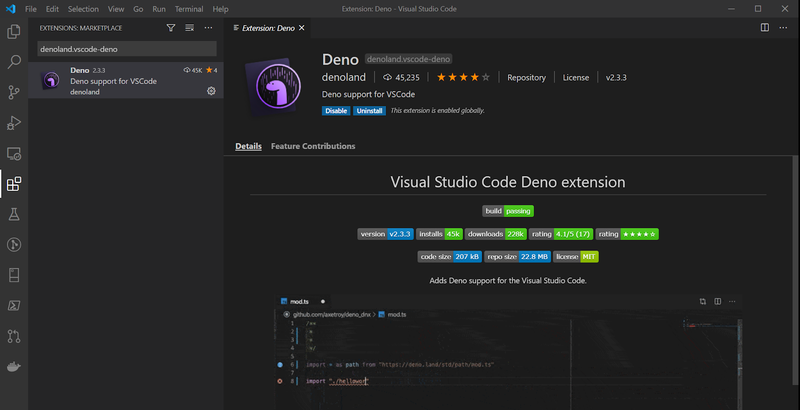Open the Docker view in activity bar
The image size is (800, 410).
click(14, 367)
